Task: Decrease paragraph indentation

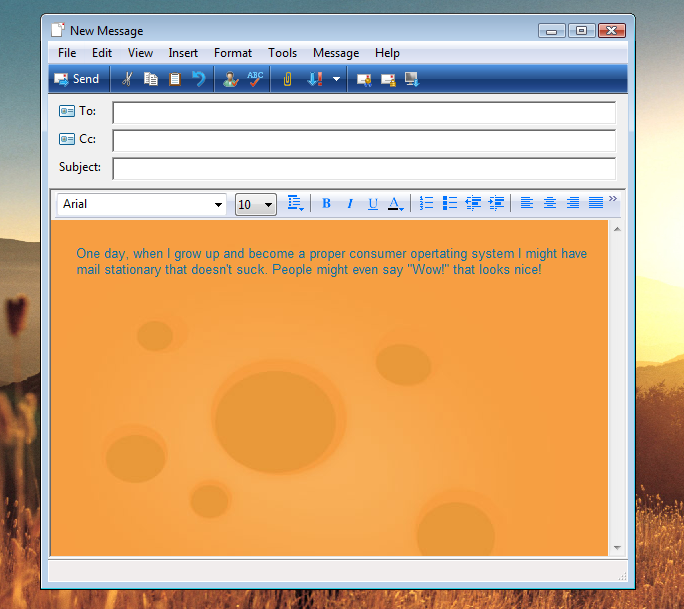Action: click(473, 203)
